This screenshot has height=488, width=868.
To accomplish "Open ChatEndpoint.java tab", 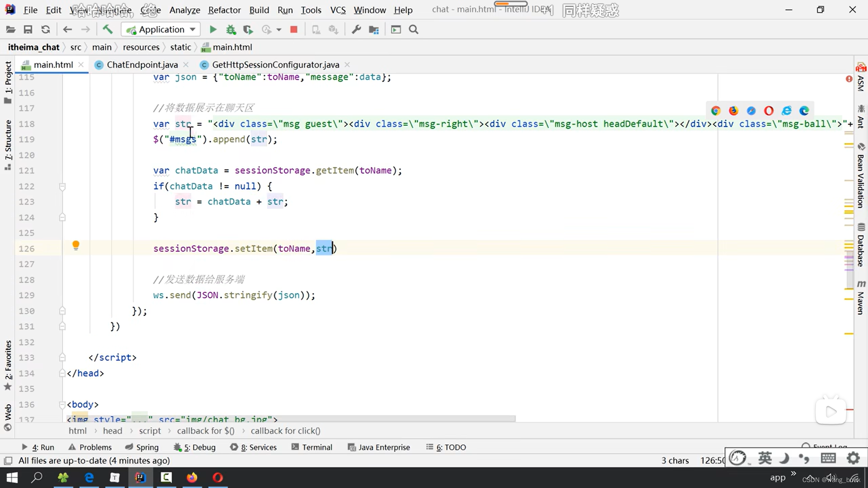I will pyautogui.click(x=142, y=64).
